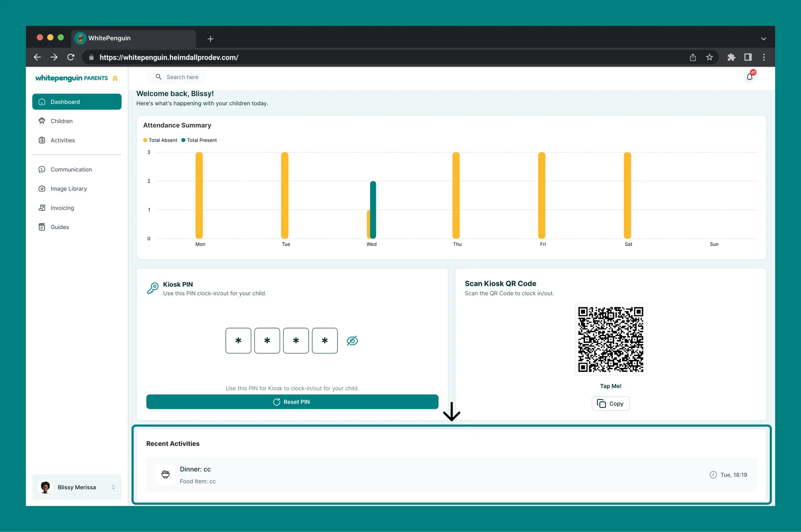Click the Wednesday teal present bar

coord(373,210)
